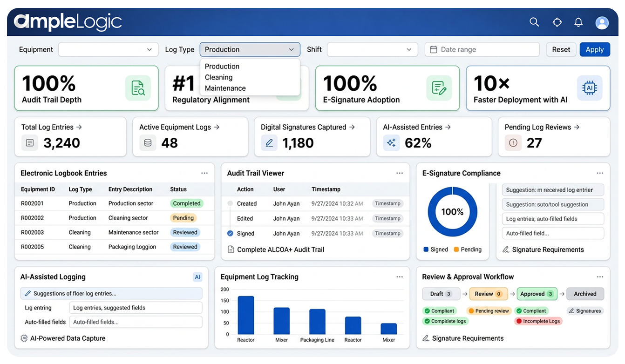Viewport: 625px width, 364px height.
Task: Select Maintenance in the Log Type list
Action: pyautogui.click(x=225, y=88)
